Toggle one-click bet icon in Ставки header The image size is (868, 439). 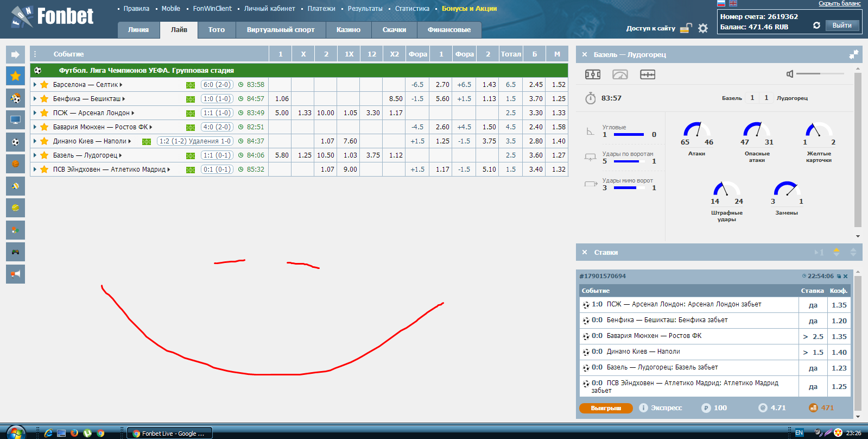click(819, 252)
